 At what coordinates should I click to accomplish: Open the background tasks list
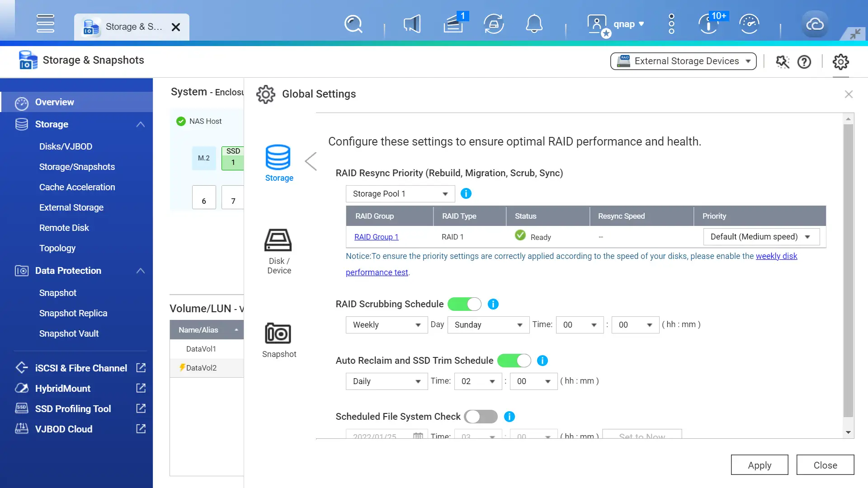[x=453, y=24]
